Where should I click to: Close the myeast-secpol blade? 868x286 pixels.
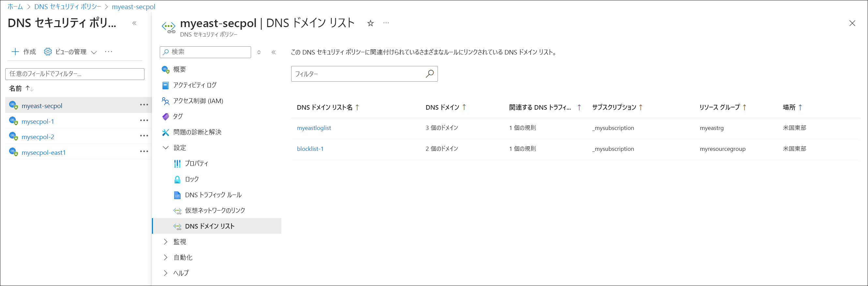(852, 23)
